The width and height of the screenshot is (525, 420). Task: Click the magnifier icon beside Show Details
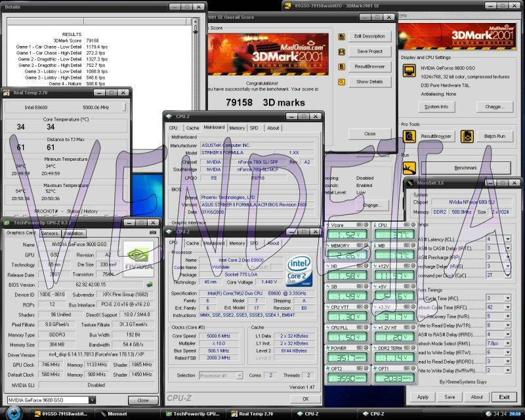[x=341, y=82]
